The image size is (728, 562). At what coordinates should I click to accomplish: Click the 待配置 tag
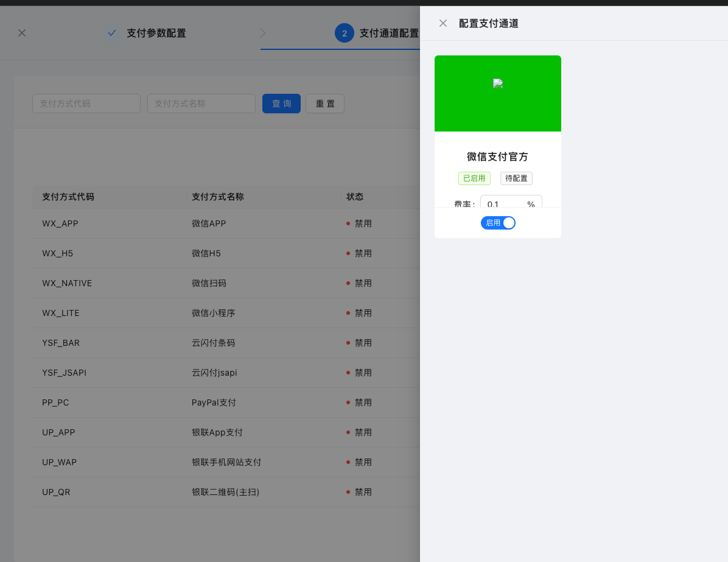tap(516, 178)
